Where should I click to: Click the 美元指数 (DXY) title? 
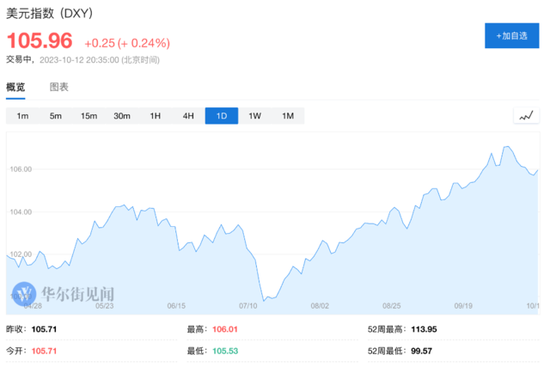click(49, 13)
